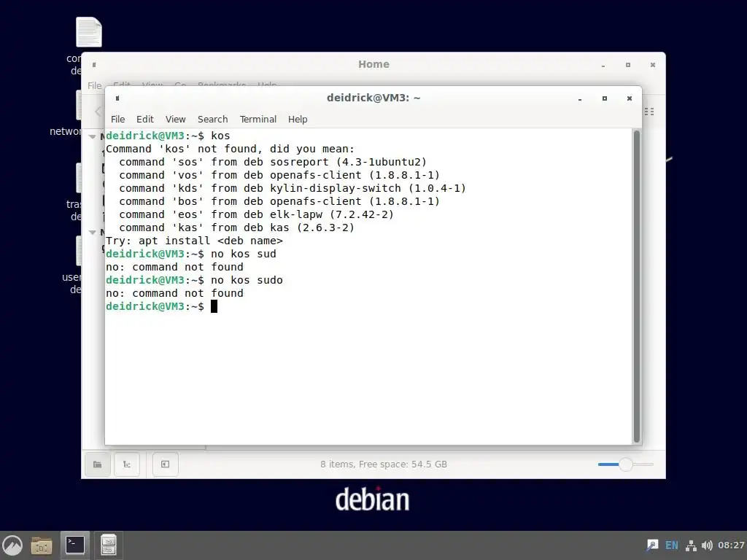The height and width of the screenshot is (560, 747).
Task: Adjust the zoom slider in Home window
Action: pyautogui.click(x=625, y=464)
